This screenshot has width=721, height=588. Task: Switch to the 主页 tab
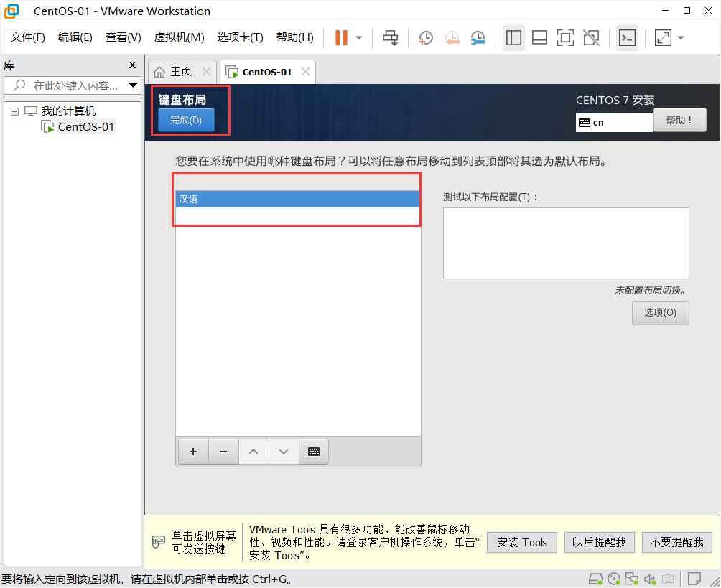coord(177,70)
